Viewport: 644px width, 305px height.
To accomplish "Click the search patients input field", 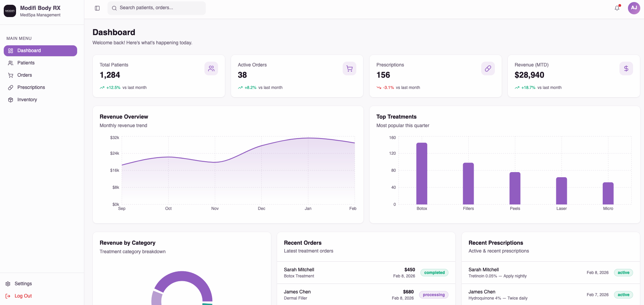I will [160, 8].
